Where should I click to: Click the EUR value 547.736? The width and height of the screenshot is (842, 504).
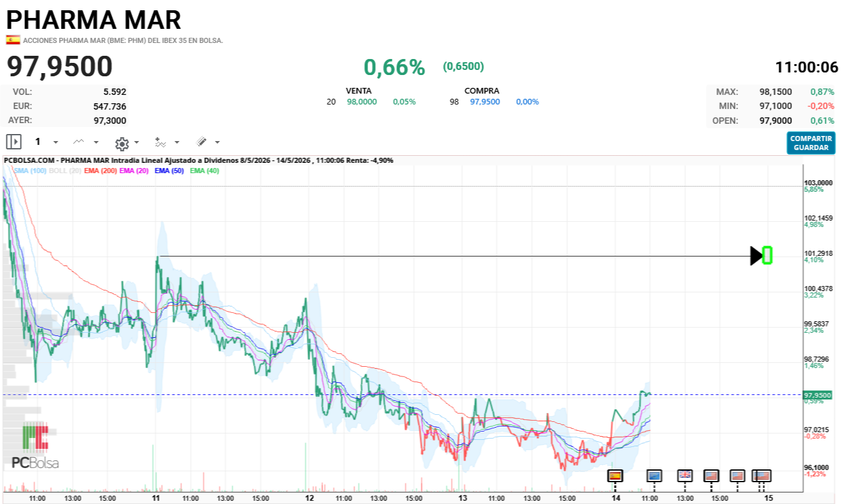(x=110, y=106)
